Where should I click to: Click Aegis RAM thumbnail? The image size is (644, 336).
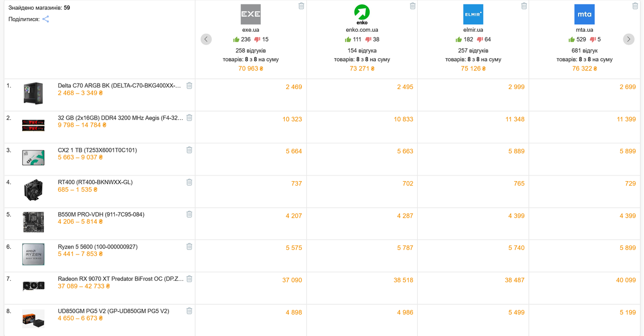point(33,125)
